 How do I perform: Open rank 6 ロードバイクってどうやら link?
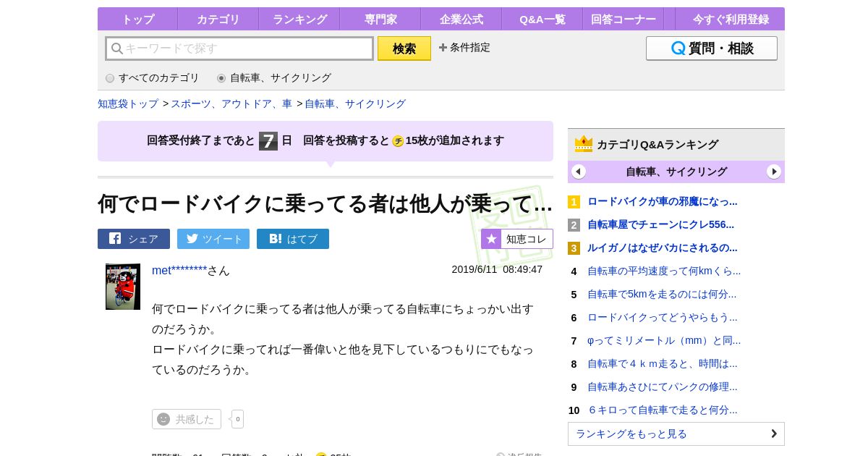point(663,317)
